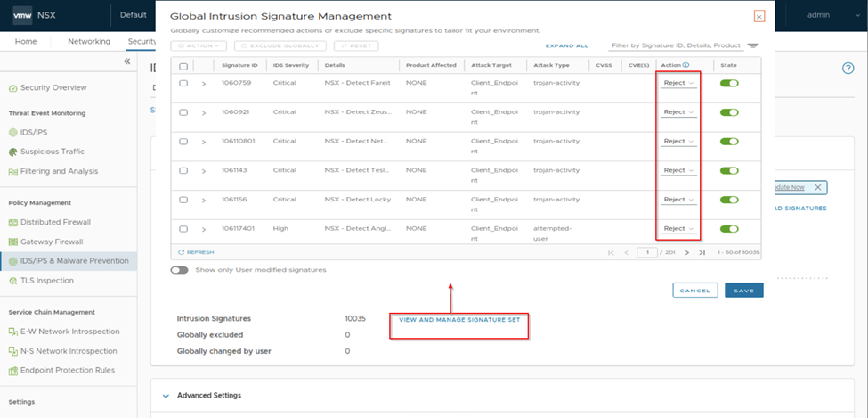Check the box for signature 1060759
Screen dimensions: 868x418
point(183,83)
